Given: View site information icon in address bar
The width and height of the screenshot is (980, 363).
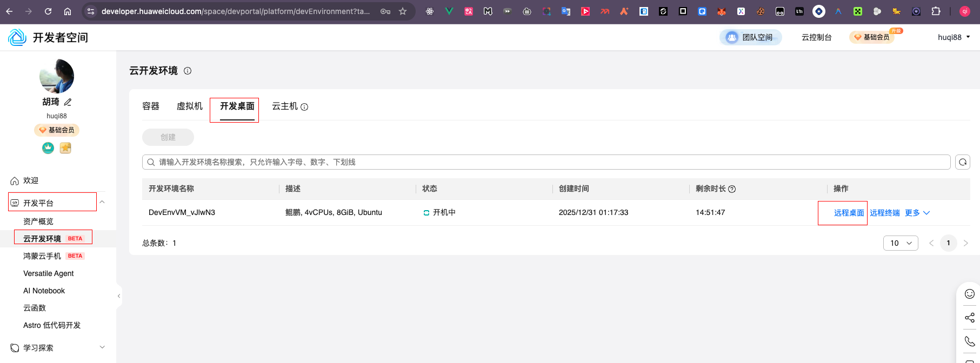Looking at the screenshot, I should (x=91, y=11).
